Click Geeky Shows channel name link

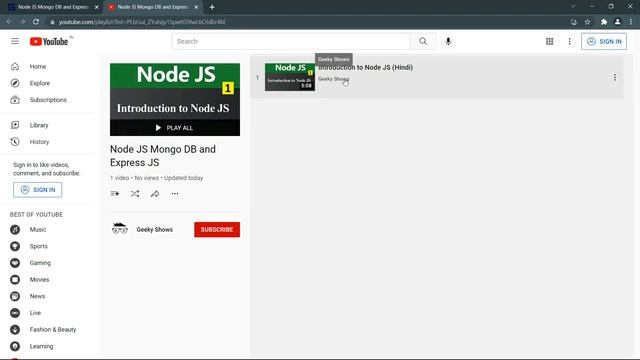click(155, 229)
